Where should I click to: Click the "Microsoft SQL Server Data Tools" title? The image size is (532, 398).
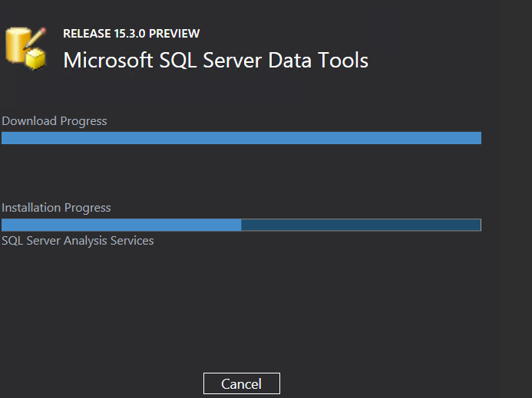tap(216, 60)
